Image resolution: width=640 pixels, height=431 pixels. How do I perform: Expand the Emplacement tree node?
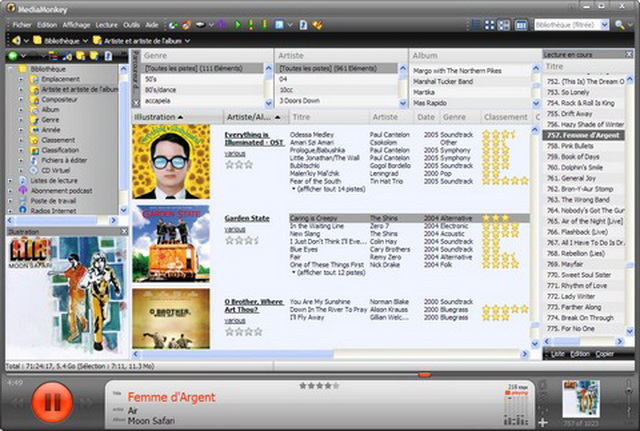tap(21, 79)
